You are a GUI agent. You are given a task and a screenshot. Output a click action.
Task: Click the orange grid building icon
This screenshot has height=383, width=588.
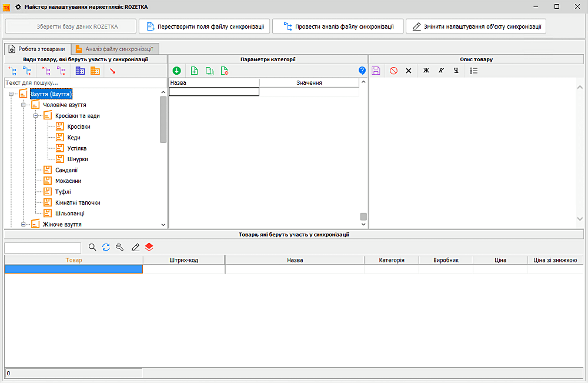pyautogui.click(x=95, y=71)
